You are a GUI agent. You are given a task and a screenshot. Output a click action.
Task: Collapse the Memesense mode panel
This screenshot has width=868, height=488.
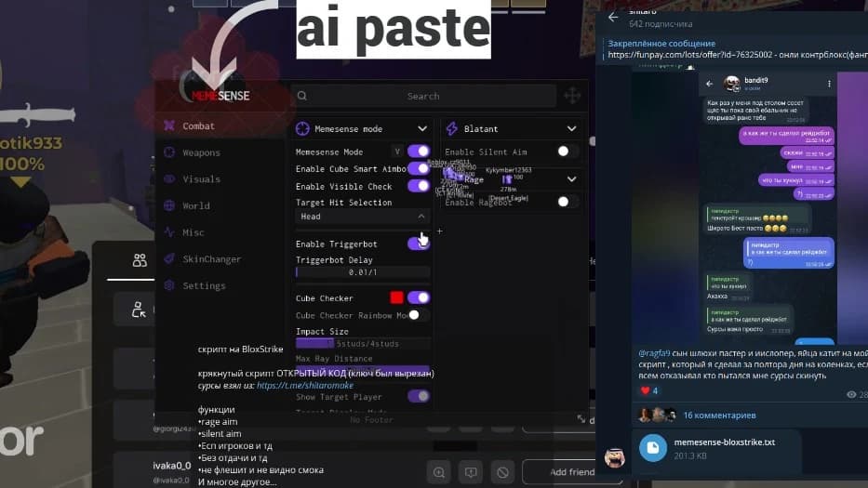click(x=422, y=128)
